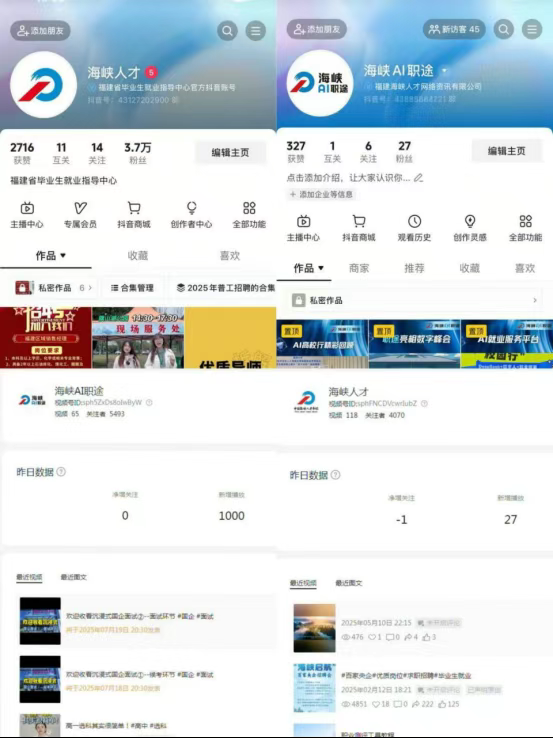Tap lock icon of 私密作品 6
553x738 pixels.
pos(24,288)
